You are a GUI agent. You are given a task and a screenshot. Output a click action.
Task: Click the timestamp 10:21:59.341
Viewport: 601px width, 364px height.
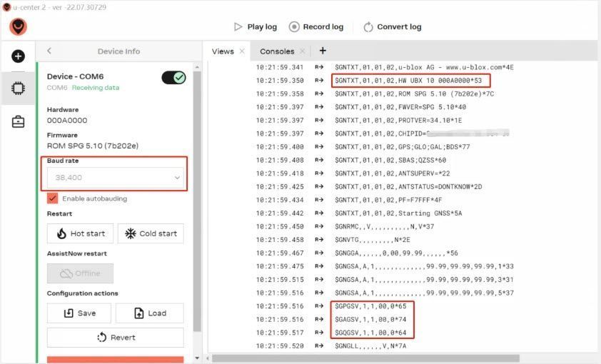pyautogui.click(x=280, y=67)
